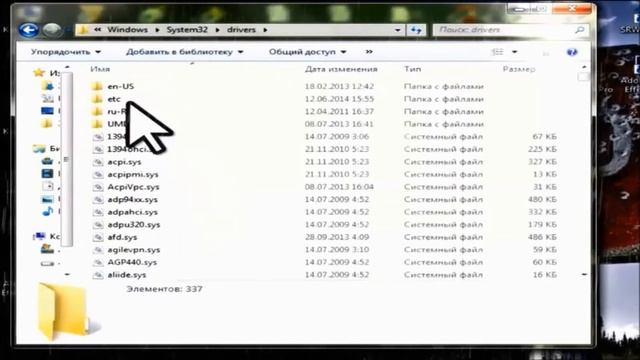
Task: Click navigation pane scrollbar thumb
Action: (67, 159)
